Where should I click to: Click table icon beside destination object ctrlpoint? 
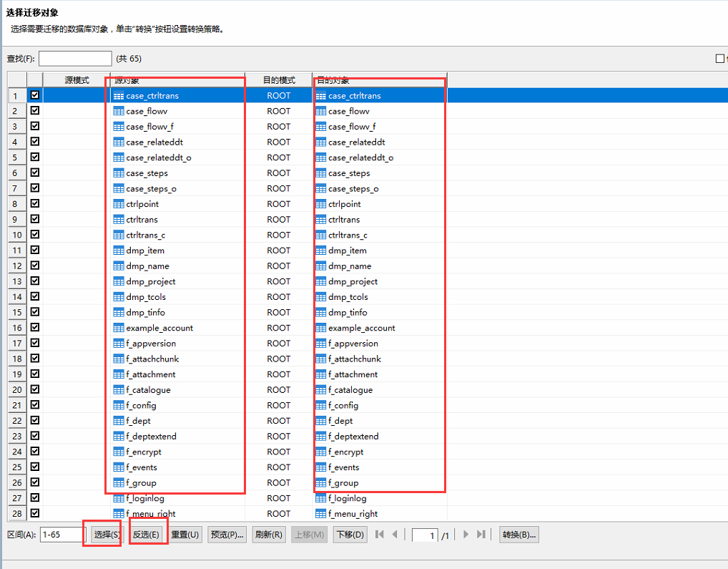(x=321, y=204)
